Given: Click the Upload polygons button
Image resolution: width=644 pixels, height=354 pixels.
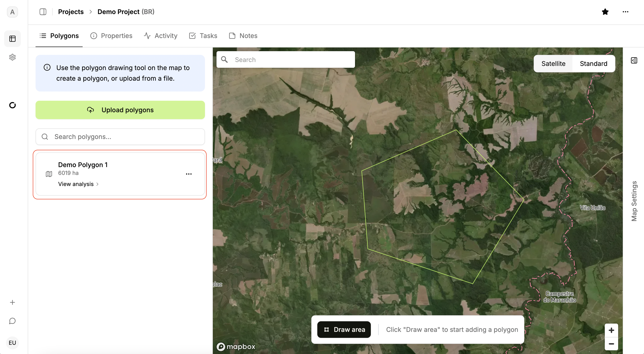Looking at the screenshot, I should click(120, 110).
